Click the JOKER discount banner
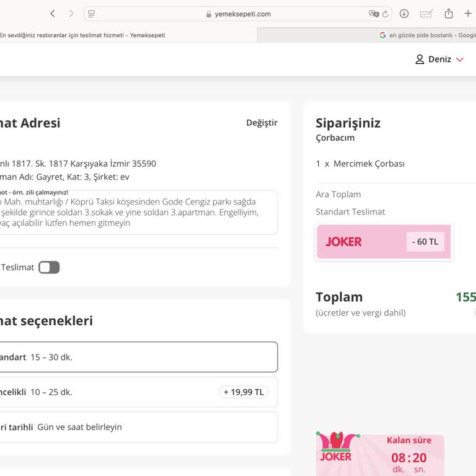Screen dimensions: 476x476 [384, 242]
